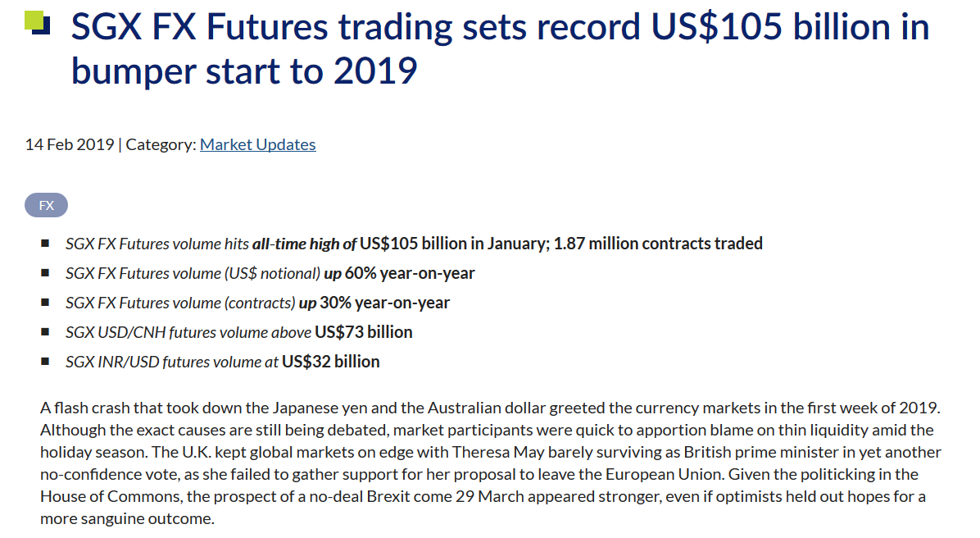This screenshot has width=980, height=538.
Task: Click 'up 60% year-on-year' text
Action: pyautogui.click(x=399, y=273)
